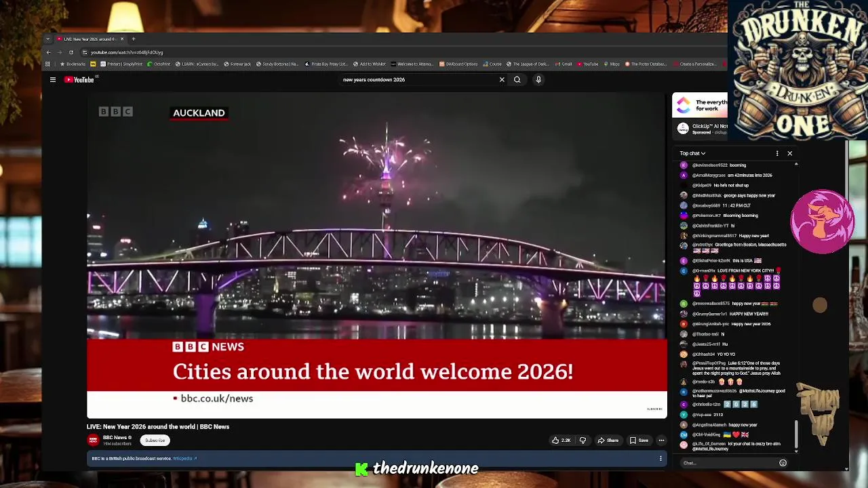The width and height of the screenshot is (868, 488).
Task: Click chat user @GrumyGamer1v1
Action: pyautogui.click(x=709, y=314)
